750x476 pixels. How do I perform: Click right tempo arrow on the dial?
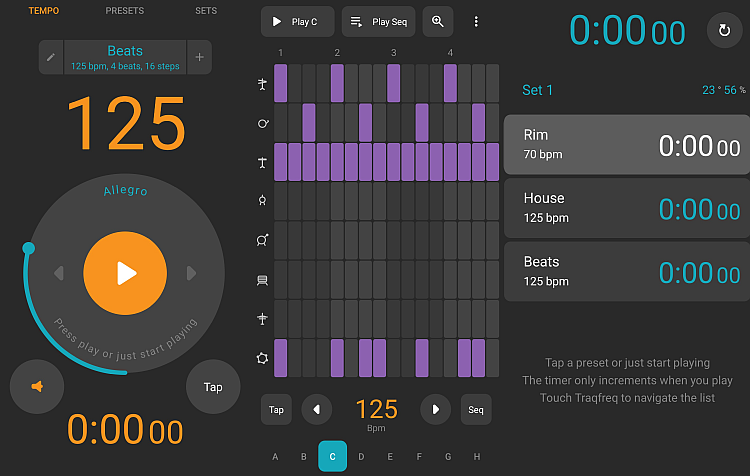[x=191, y=273]
